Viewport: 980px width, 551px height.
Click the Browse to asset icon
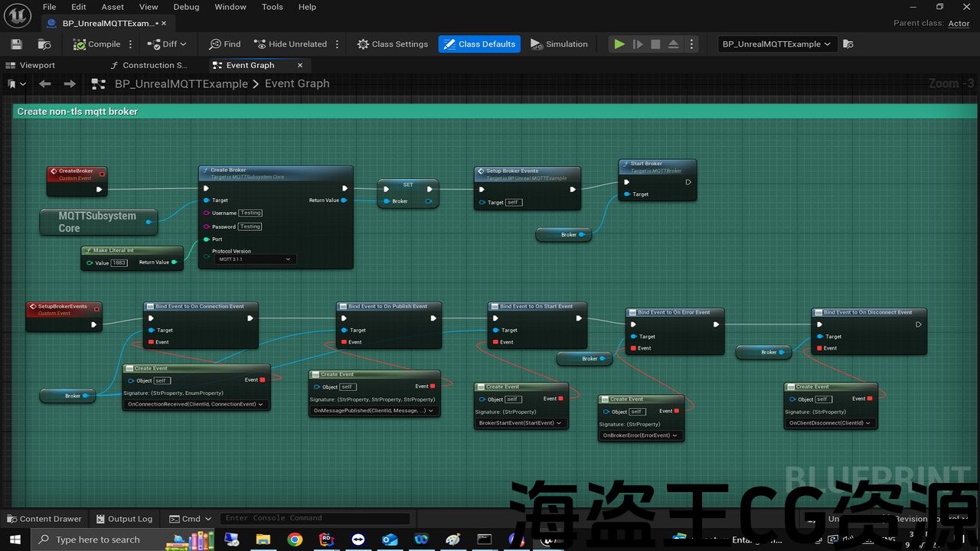pyautogui.click(x=44, y=44)
